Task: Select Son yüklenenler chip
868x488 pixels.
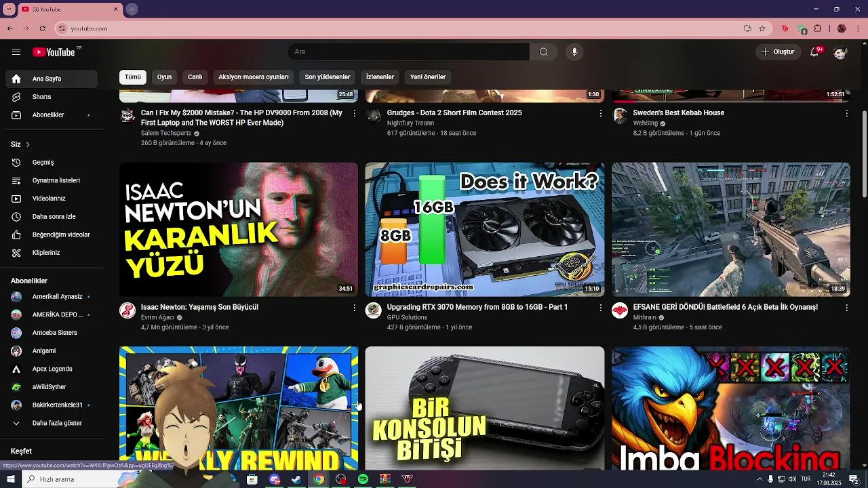Action: point(328,77)
